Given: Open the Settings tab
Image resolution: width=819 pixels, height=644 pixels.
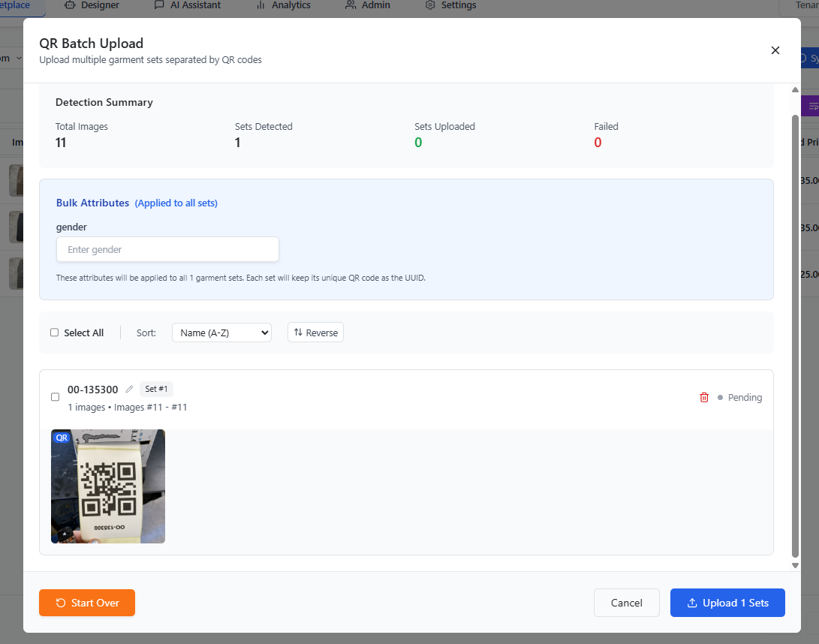Looking at the screenshot, I should (450, 5).
